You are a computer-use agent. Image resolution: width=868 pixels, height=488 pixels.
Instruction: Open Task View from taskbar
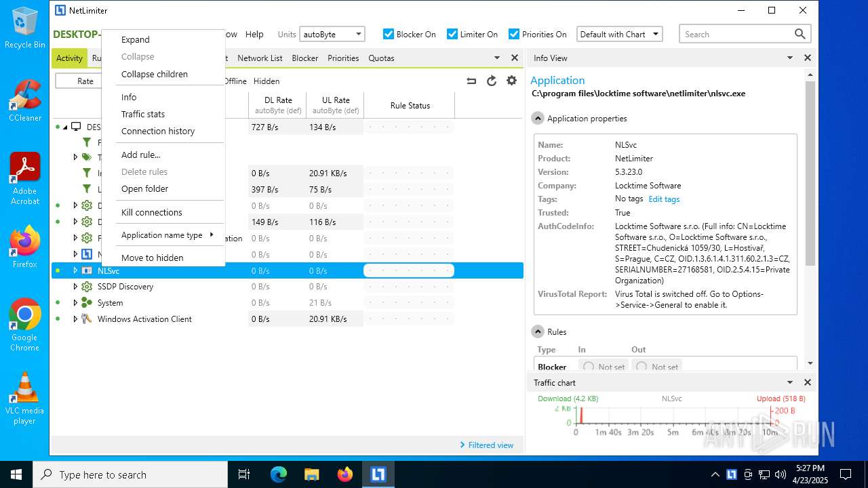(x=244, y=474)
